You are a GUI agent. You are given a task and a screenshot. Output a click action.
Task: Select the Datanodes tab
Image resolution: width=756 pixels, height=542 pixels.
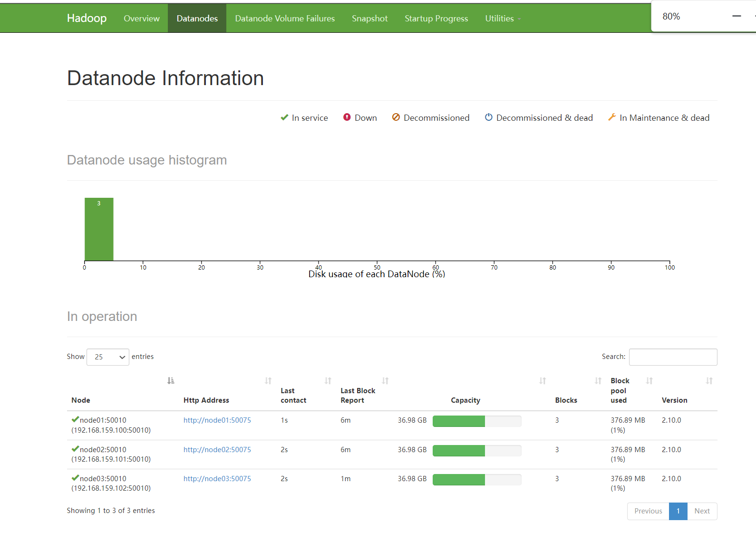tap(197, 19)
